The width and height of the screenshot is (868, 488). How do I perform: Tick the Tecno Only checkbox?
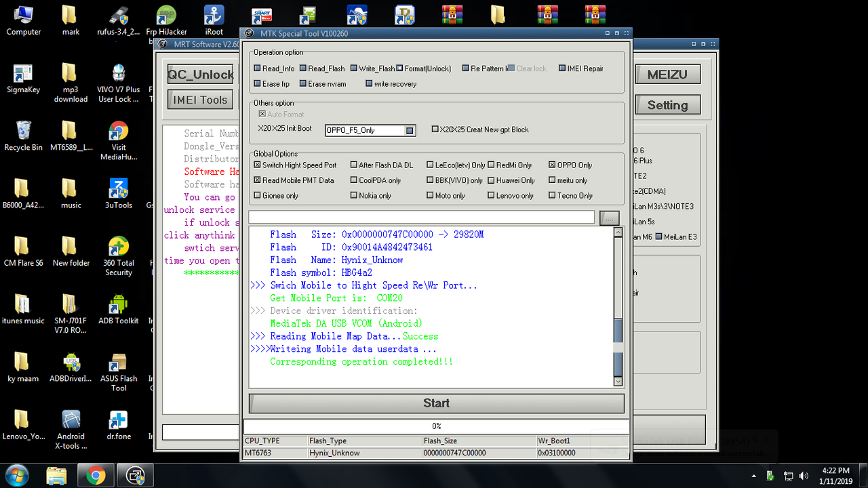[552, 196]
